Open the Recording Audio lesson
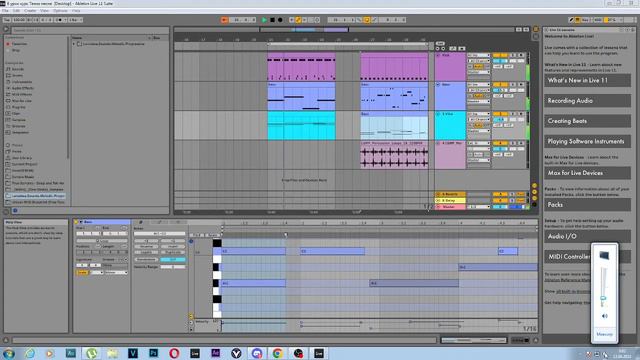 pyautogui.click(x=587, y=100)
